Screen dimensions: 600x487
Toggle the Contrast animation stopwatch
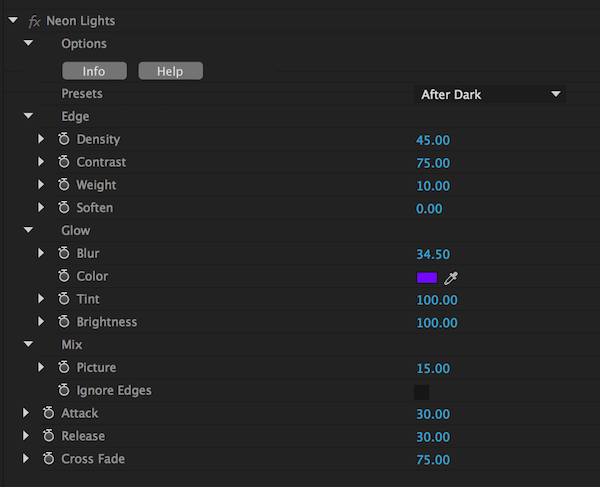(63, 162)
